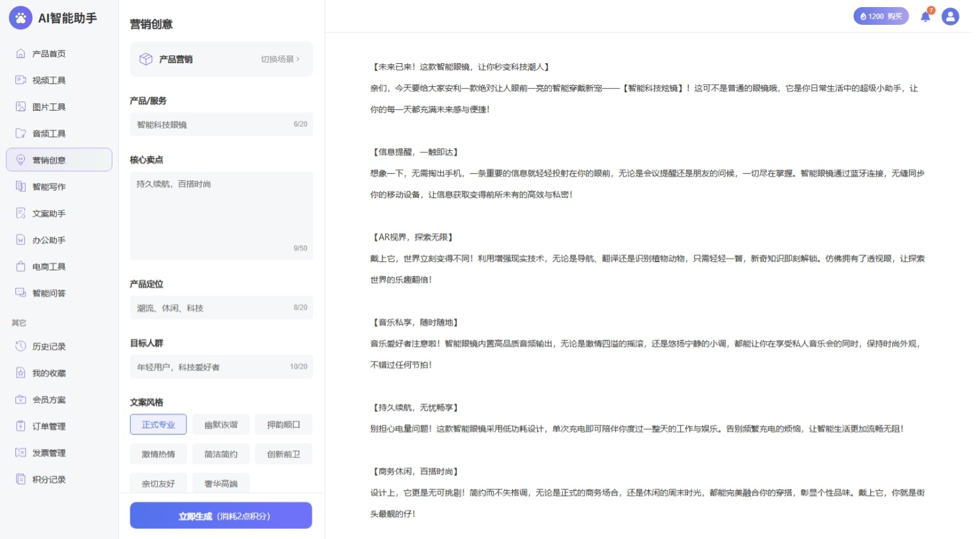Click the 视频工具 sidebar icon
980x539 pixels.
[20, 80]
